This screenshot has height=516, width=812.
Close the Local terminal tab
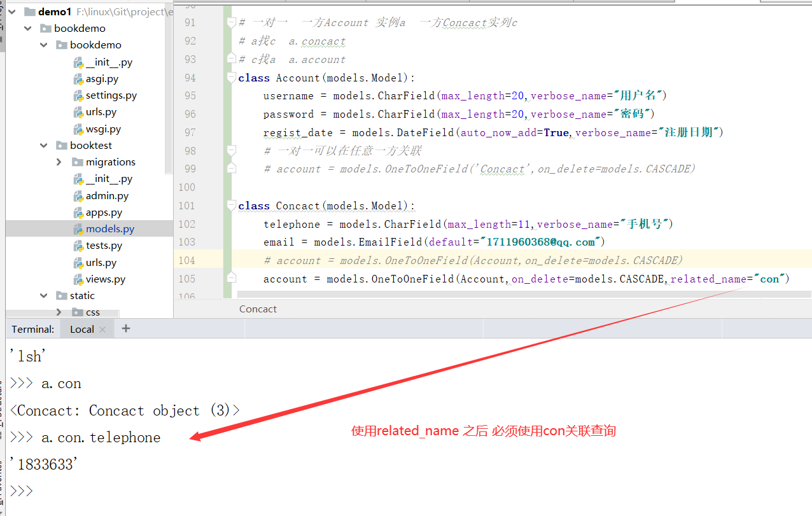104,329
